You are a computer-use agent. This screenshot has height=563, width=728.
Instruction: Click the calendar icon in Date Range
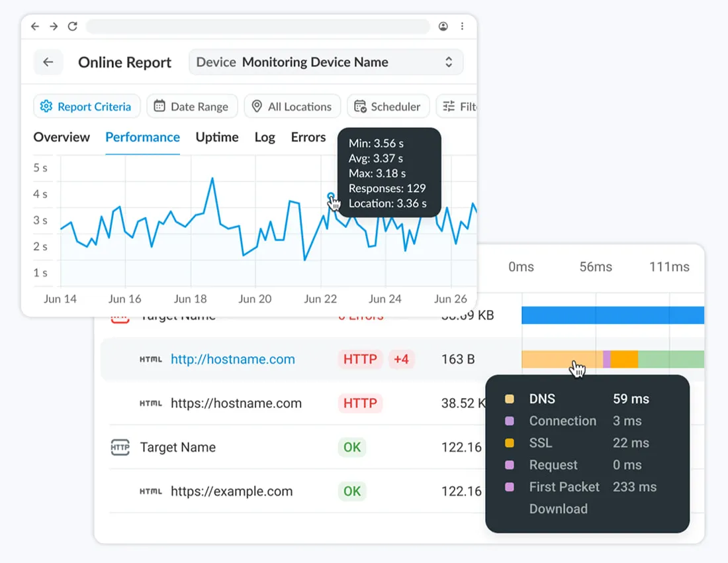tap(159, 106)
